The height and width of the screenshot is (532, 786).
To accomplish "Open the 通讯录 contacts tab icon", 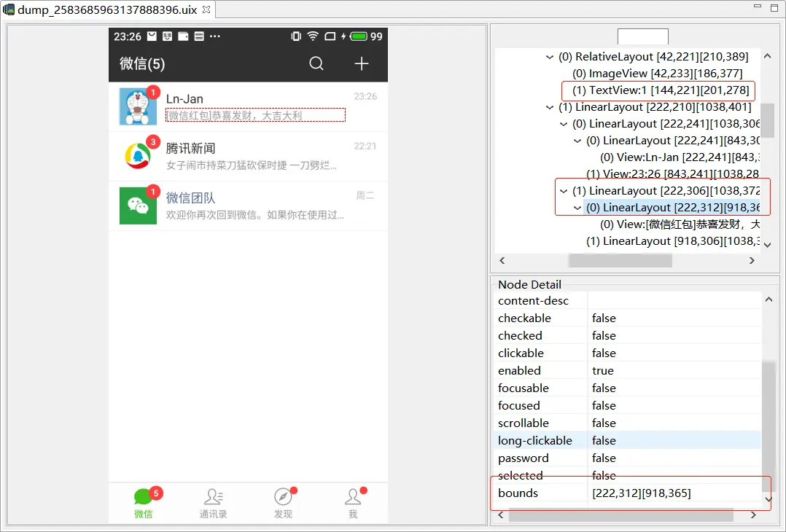I will point(213,497).
